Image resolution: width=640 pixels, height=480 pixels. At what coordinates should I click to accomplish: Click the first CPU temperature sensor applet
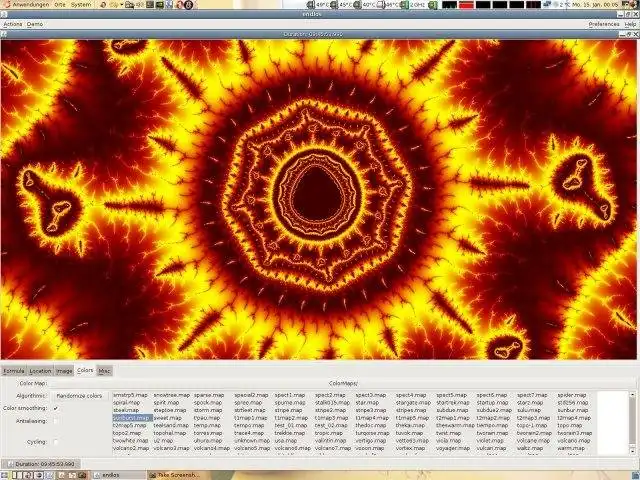click(318, 4)
